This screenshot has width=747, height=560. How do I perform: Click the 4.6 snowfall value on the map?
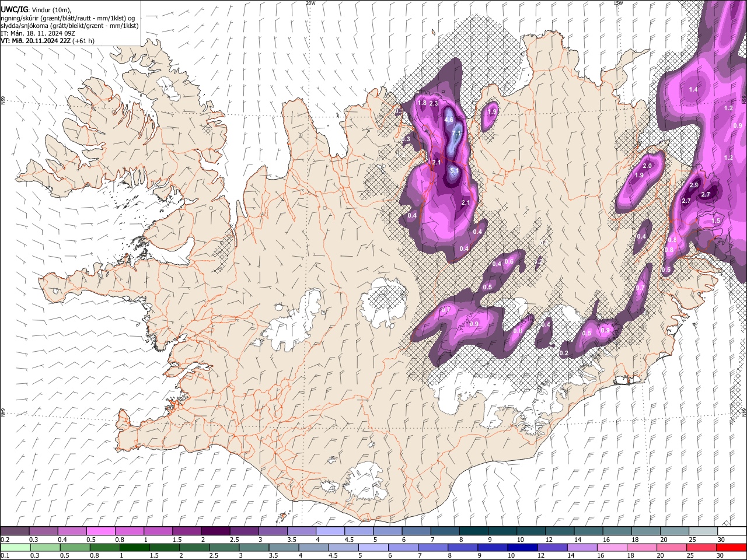(x=449, y=120)
